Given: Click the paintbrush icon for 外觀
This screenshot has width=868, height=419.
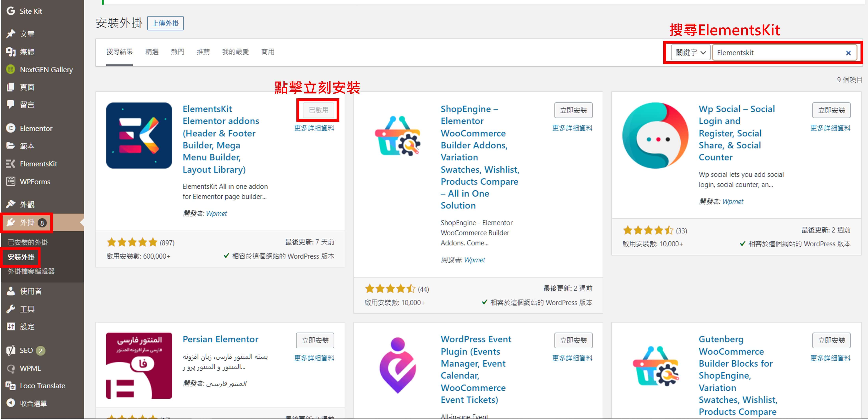Looking at the screenshot, I should pyautogui.click(x=11, y=204).
